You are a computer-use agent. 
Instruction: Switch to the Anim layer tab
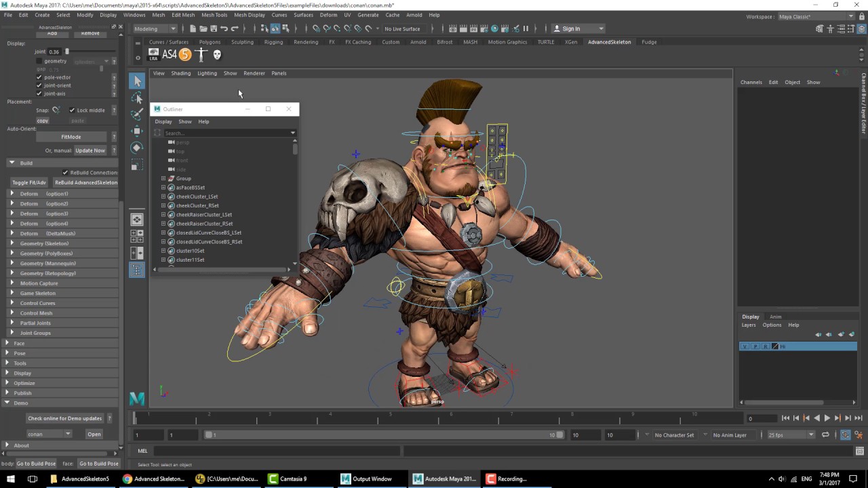coord(775,317)
